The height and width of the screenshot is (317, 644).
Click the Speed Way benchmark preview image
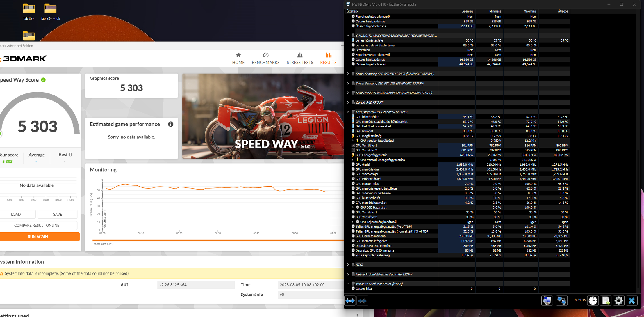[x=263, y=116]
